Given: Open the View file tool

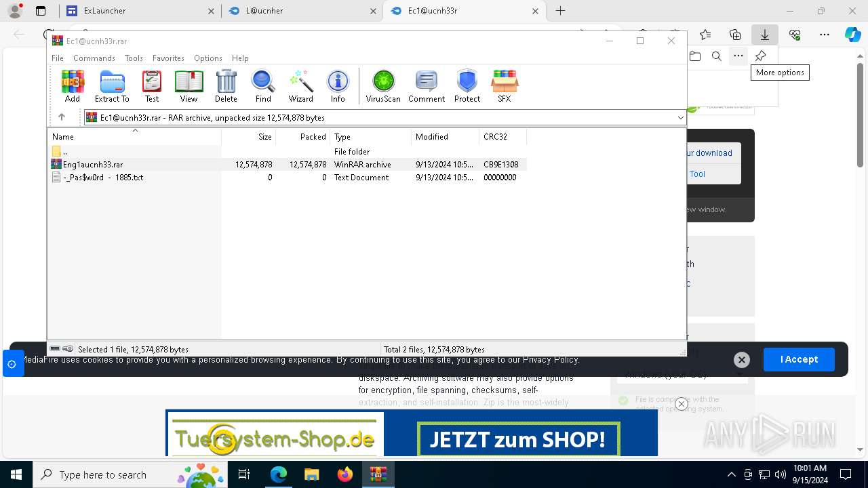Looking at the screenshot, I should click(189, 86).
